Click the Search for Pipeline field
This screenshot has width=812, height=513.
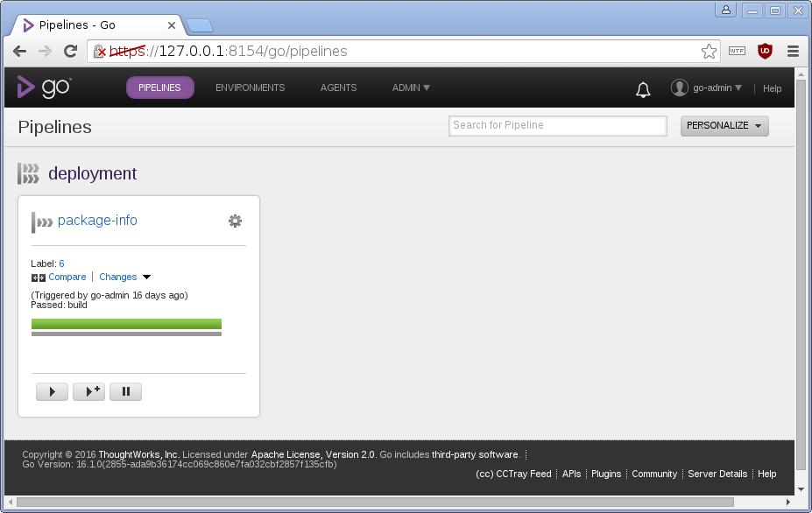558,126
